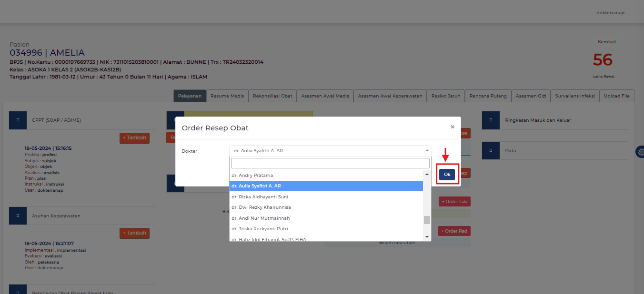The width and height of the screenshot is (644, 294).
Task: Click + Tambah under CPPT section
Action: pos(134,138)
